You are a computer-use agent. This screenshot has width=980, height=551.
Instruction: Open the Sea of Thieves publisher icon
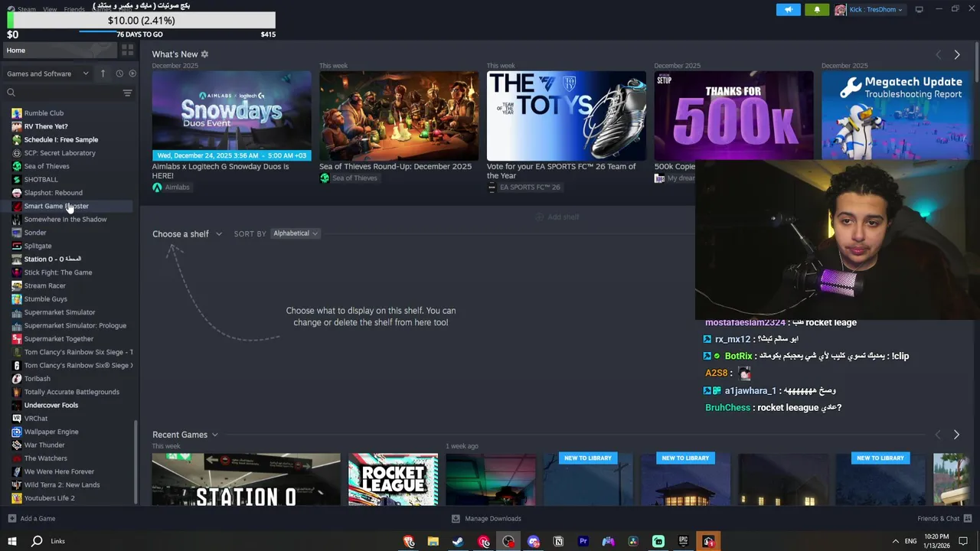[x=325, y=178]
